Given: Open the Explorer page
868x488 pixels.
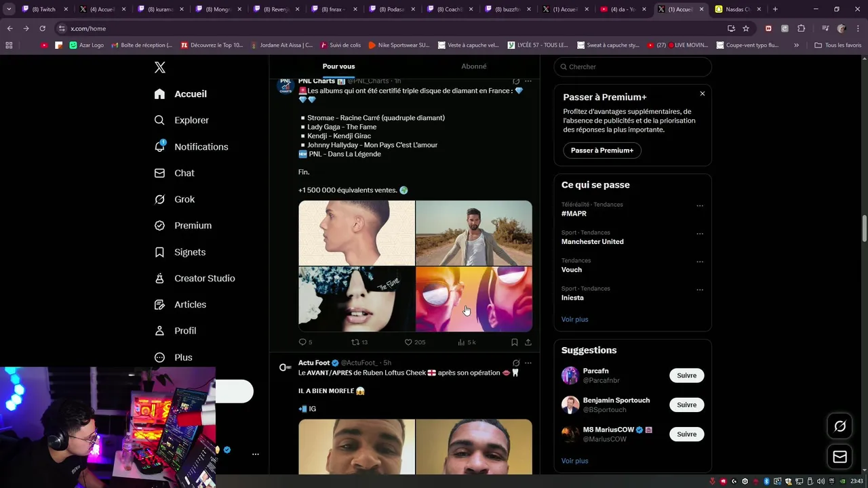Looking at the screenshot, I should point(182,120).
